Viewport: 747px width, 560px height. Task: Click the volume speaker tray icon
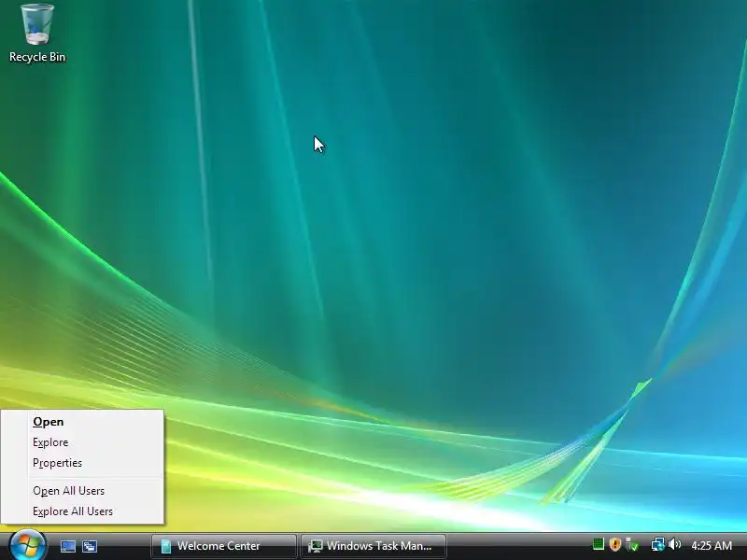[x=674, y=544]
